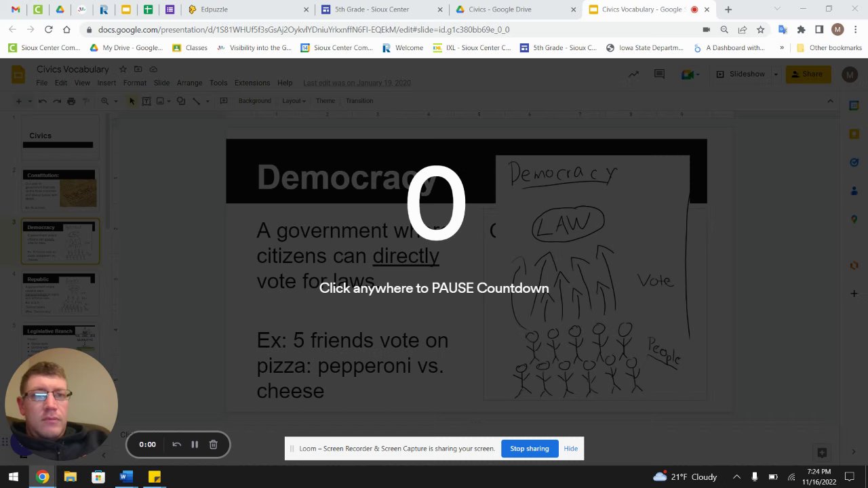Open the Slide menu

pyautogui.click(x=161, y=83)
